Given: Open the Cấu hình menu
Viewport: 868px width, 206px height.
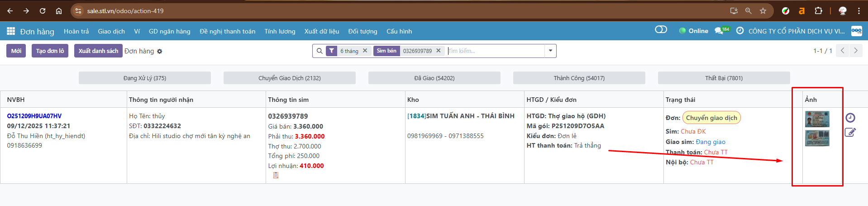Looking at the screenshot, I should pos(399,31).
